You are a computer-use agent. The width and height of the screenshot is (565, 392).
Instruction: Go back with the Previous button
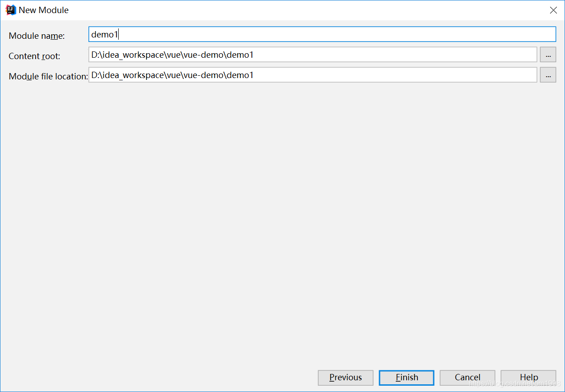[x=346, y=378]
